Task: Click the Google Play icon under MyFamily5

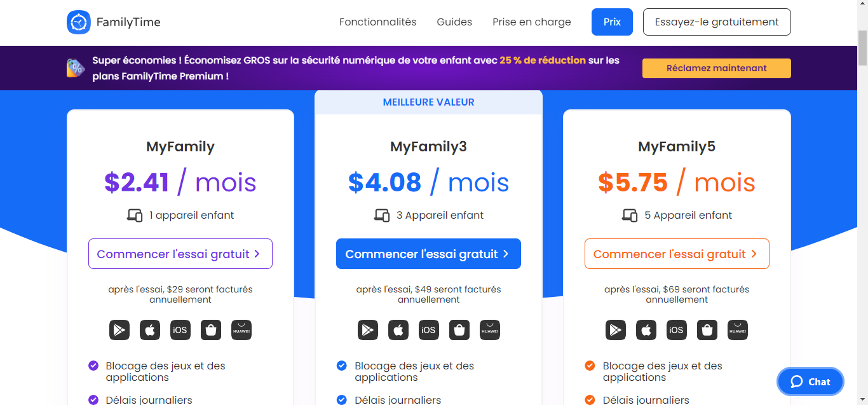Action: [615, 330]
